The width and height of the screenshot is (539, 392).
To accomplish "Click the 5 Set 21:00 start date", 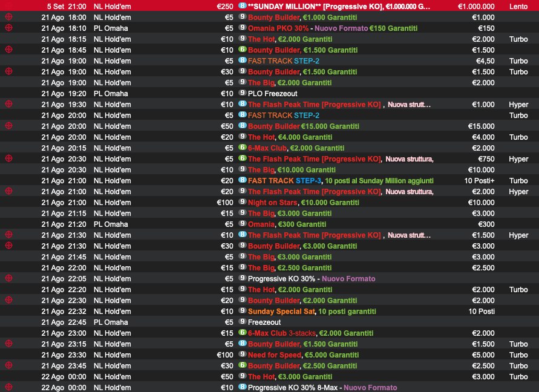I will (67, 7).
